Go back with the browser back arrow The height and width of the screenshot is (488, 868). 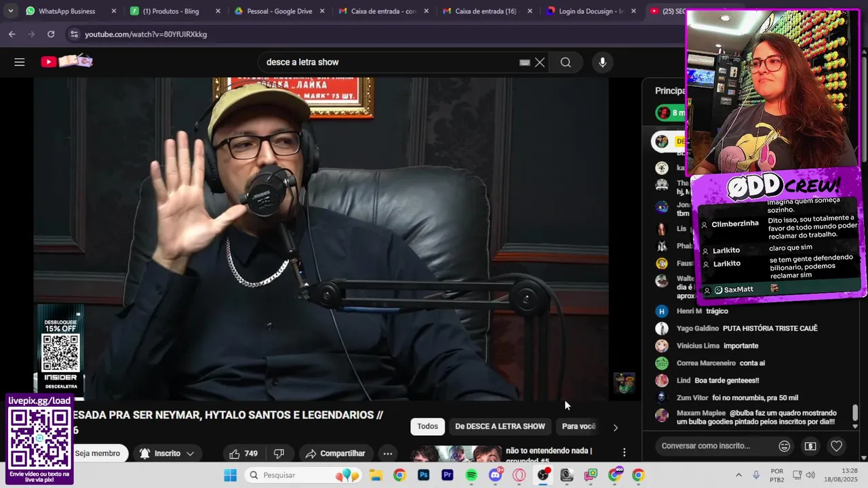[x=12, y=34]
